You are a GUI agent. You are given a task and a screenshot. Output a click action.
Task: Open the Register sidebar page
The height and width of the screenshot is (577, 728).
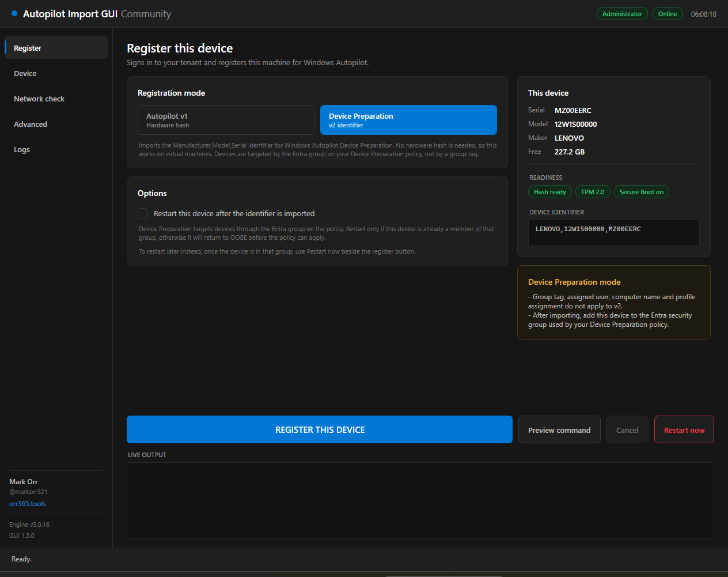click(x=56, y=48)
